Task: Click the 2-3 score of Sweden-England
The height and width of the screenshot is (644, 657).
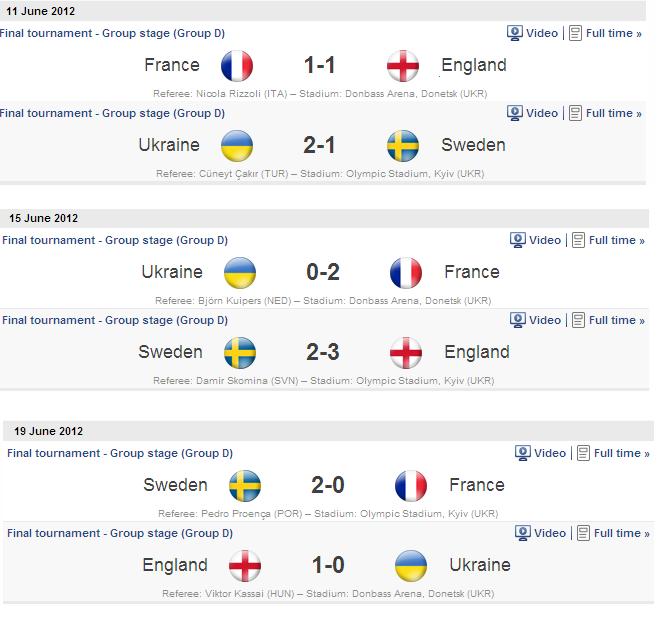Action: 323,352
